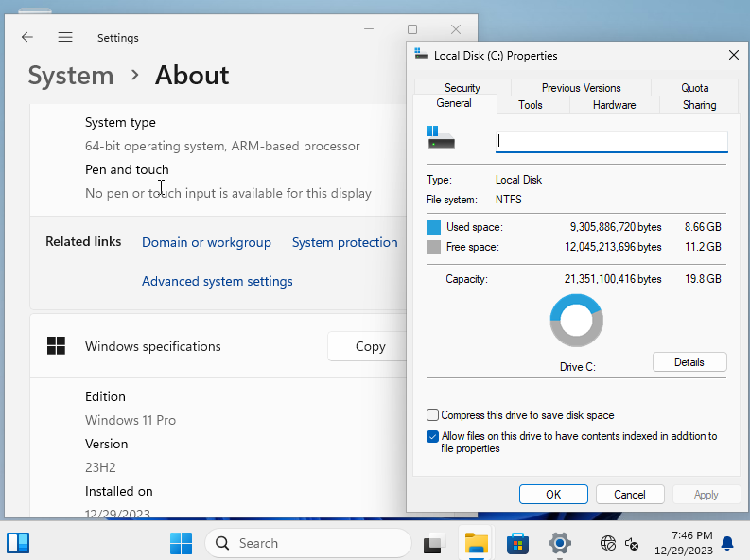Click the taskbar Search box
This screenshot has width=750, height=560.
(x=308, y=543)
